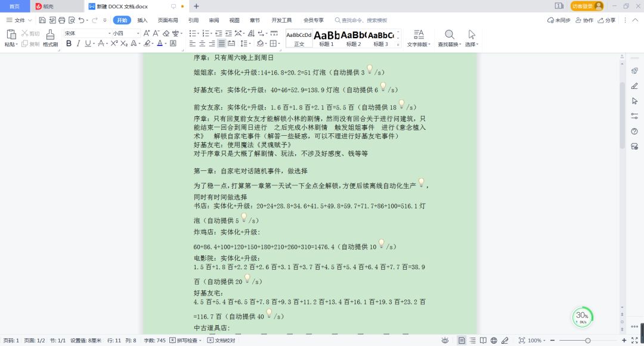This screenshot has width=644, height=346.
Task: Open the 开发工具 tab
Action: [281, 20]
